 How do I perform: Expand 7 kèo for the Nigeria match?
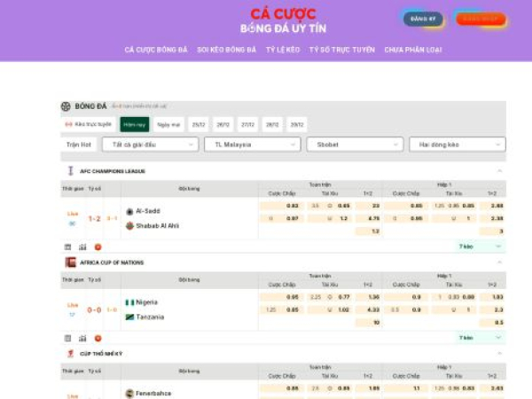[x=480, y=338]
